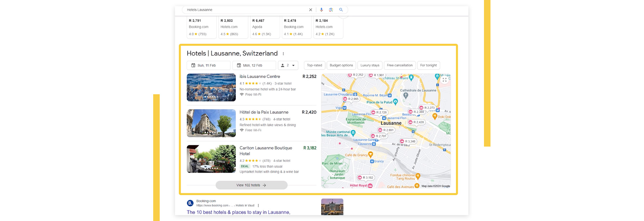Open Booking.com result options menu
Image resolution: width=644 pixels, height=221 pixels.
coord(258,205)
